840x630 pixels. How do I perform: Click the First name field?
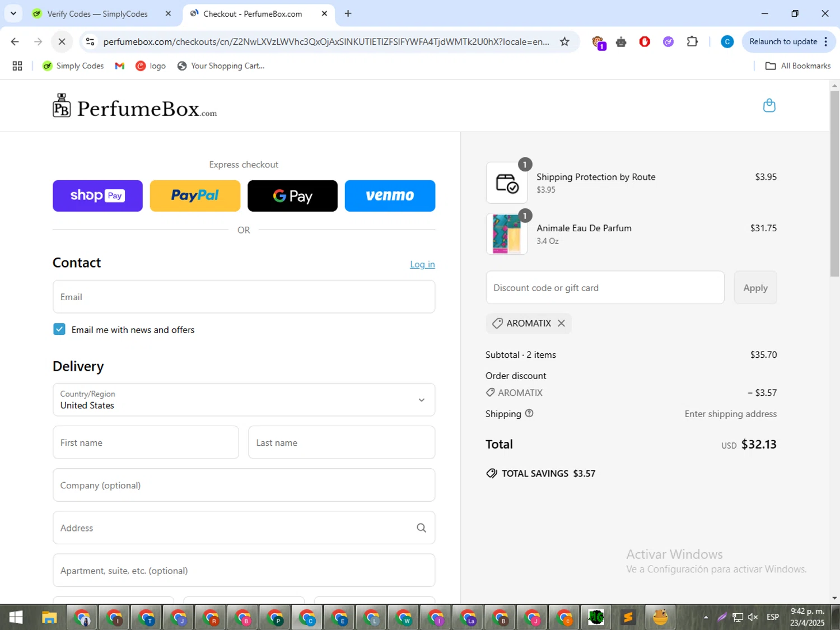pyautogui.click(x=146, y=442)
